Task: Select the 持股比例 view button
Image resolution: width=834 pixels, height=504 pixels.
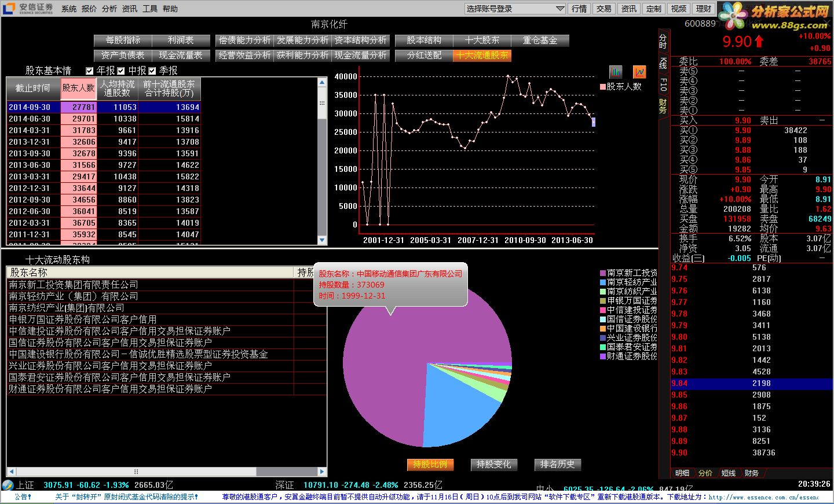Action: pos(430,465)
